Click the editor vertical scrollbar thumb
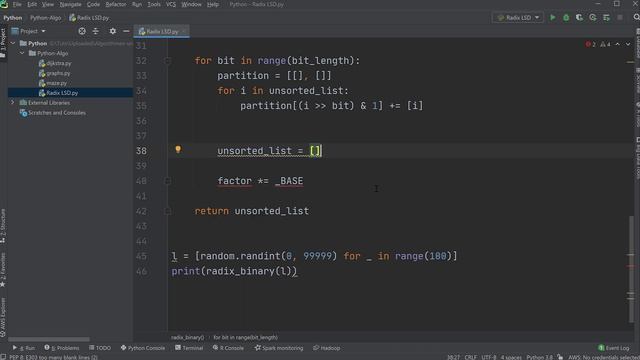The width and height of the screenshot is (640, 360). [x=631, y=269]
